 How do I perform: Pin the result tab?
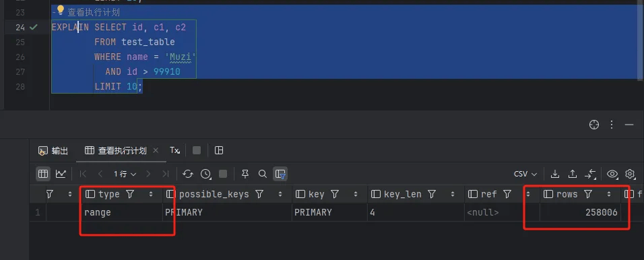pos(245,174)
